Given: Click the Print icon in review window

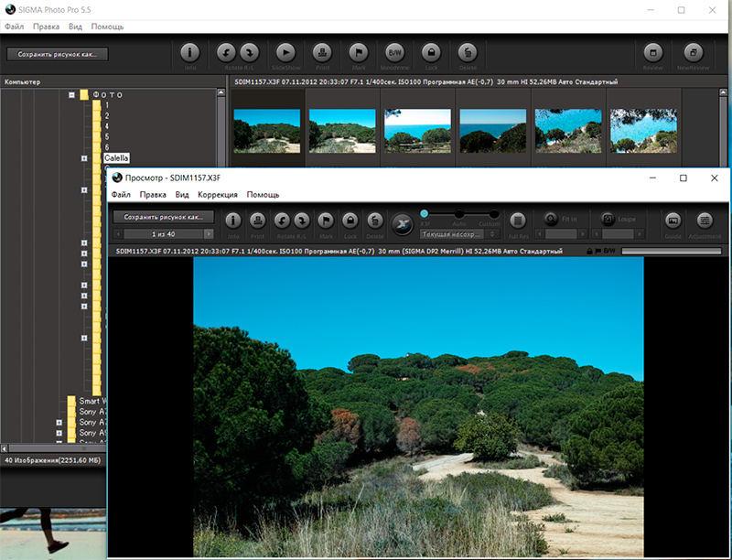Looking at the screenshot, I should (257, 221).
